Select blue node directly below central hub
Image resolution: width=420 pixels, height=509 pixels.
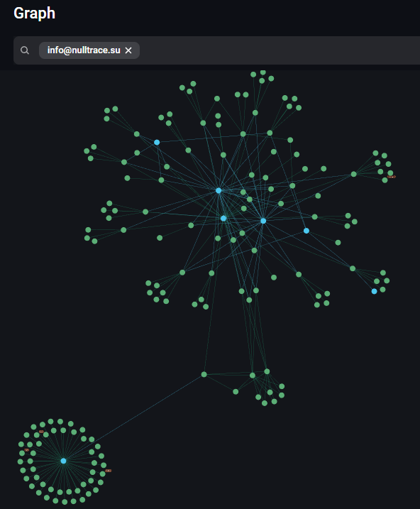click(223, 219)
